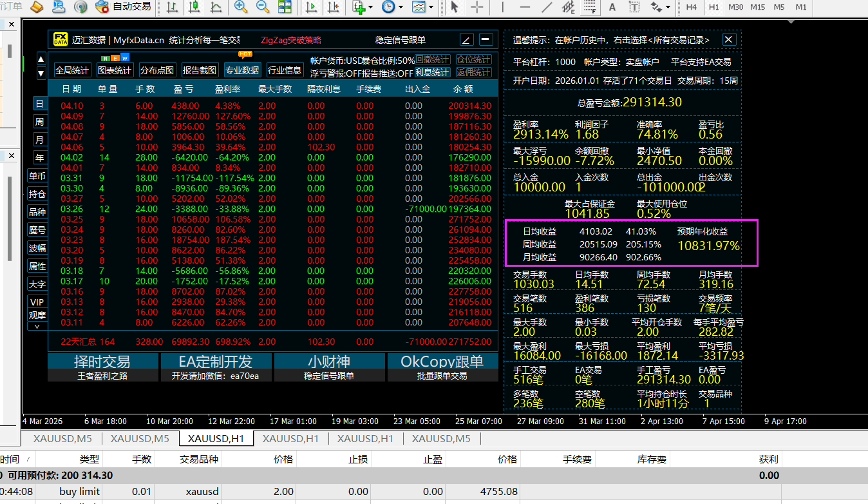Click the 品种 side button
Viewport: 868px width, 504px height.
point(37,212)
